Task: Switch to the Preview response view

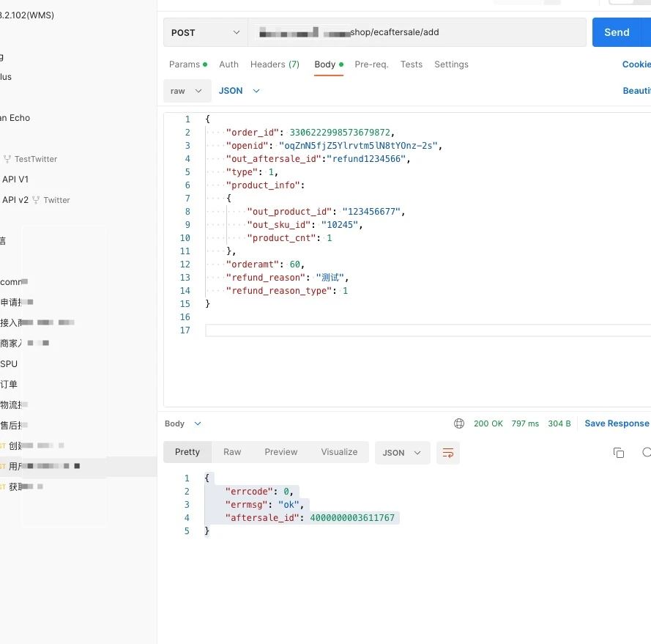Action: pos(281,452)
